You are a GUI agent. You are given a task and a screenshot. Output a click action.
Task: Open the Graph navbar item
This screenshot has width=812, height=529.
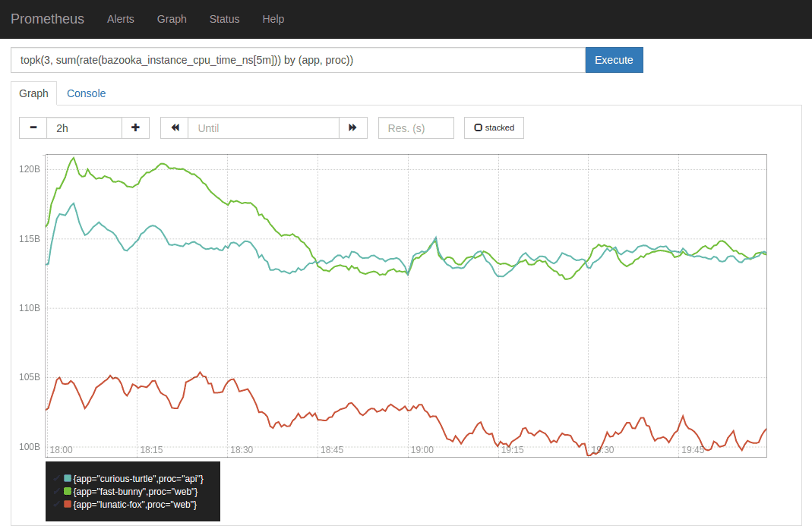172,19
